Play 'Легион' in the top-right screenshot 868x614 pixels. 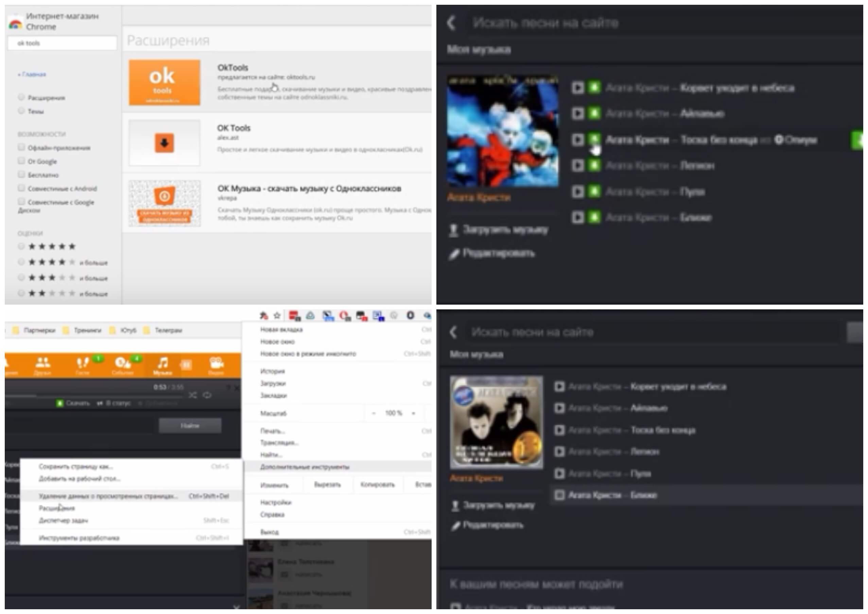point(577,166)
